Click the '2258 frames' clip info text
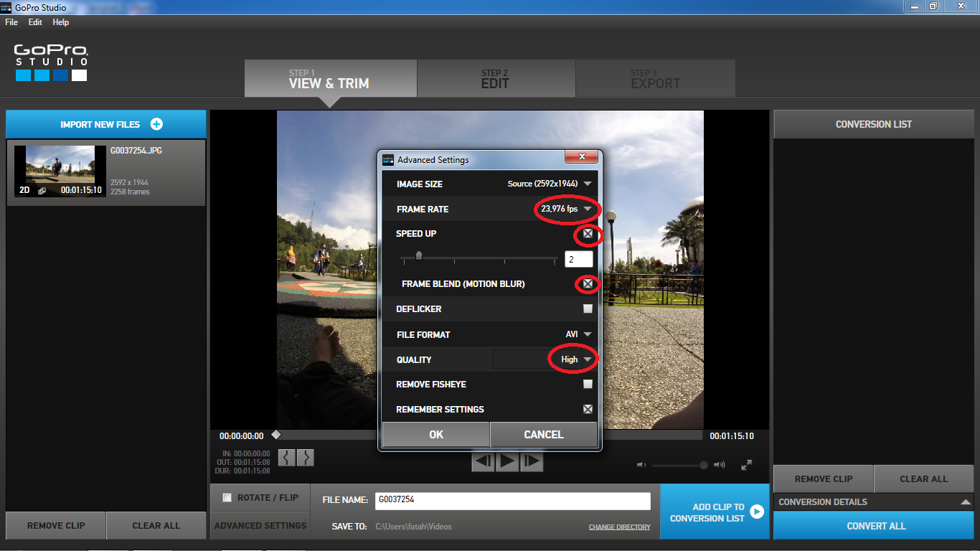Viewport: 980px width, 551px height. [130, 192]
